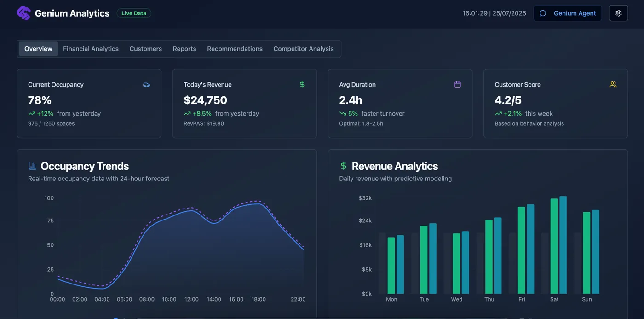Click the Genium Analytics purple logo icon

(x=23, y=13)
